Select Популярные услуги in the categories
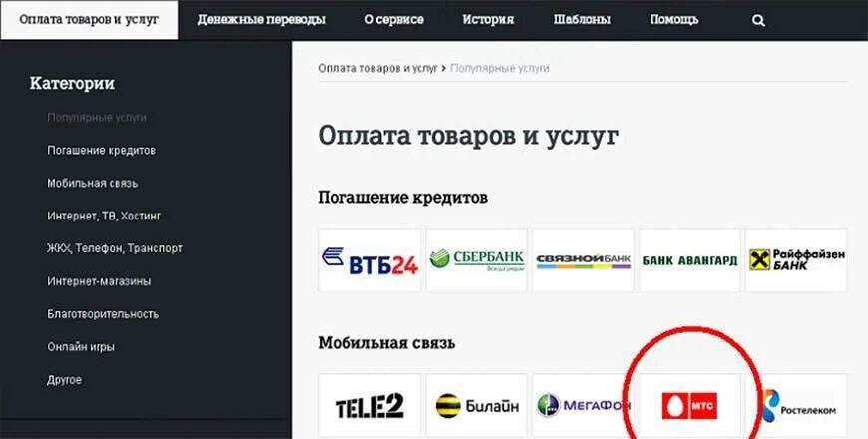The height and width of the screenshot is (439, 868). click(97, 118)
